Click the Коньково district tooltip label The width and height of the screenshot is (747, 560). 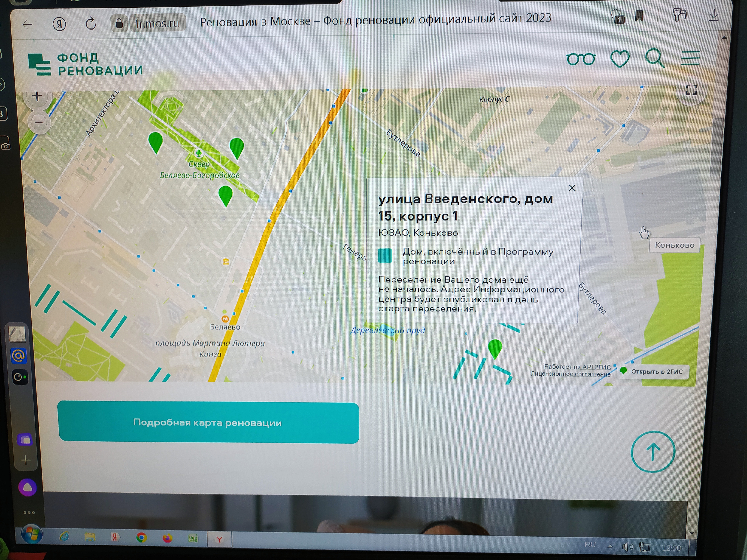(674, 245)
